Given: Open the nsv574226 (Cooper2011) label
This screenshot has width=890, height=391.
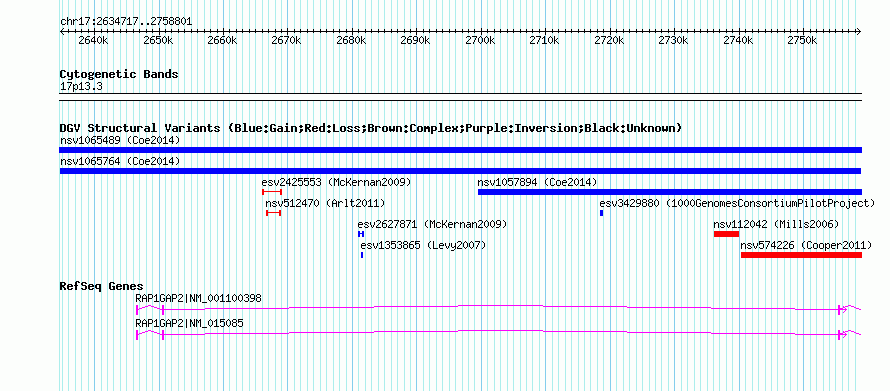Looking at the screenshot, I should [x=806, y=245].
